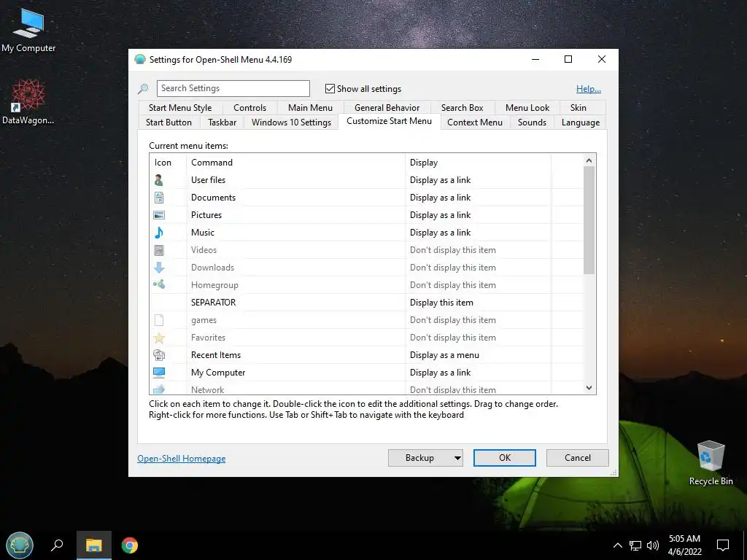Open the notification center icon
The image size is (747, 560).
pos(723,545)
